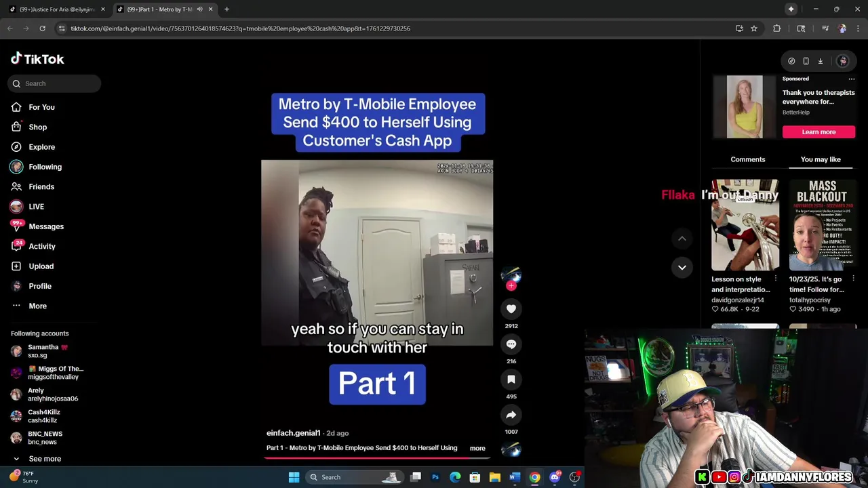868x488 pixels.
Task: Open the video comments via speech bubble icon
Action: point(511,344)
